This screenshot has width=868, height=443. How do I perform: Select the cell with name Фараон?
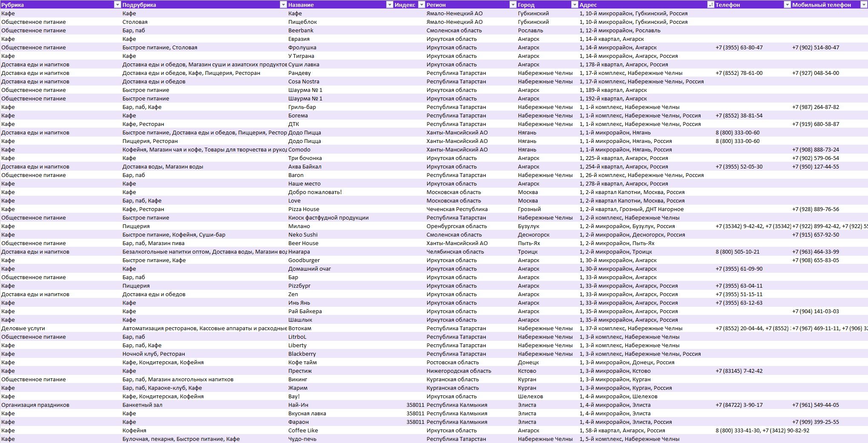pos(340,422)
